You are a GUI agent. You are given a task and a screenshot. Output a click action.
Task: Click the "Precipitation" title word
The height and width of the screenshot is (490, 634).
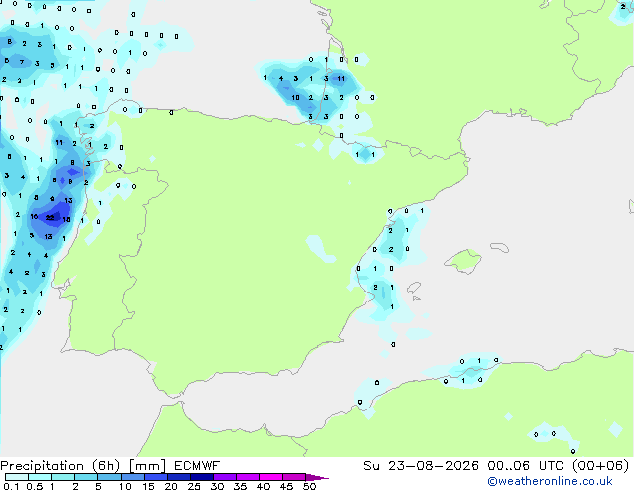(42, 466)
